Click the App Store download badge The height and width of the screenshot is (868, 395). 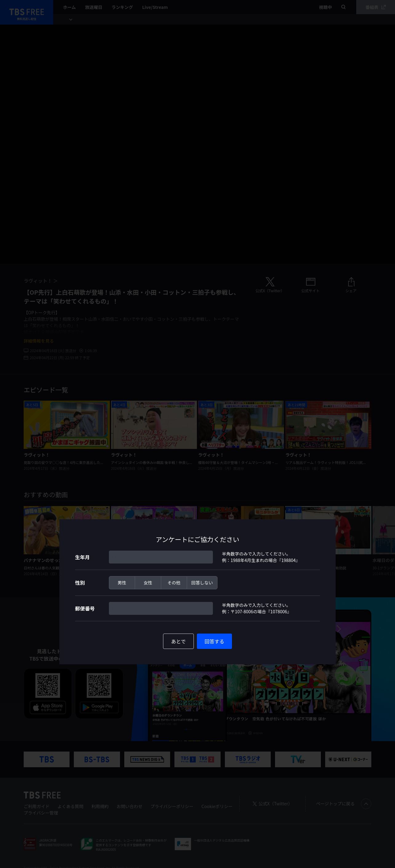[x=48, y=707]
